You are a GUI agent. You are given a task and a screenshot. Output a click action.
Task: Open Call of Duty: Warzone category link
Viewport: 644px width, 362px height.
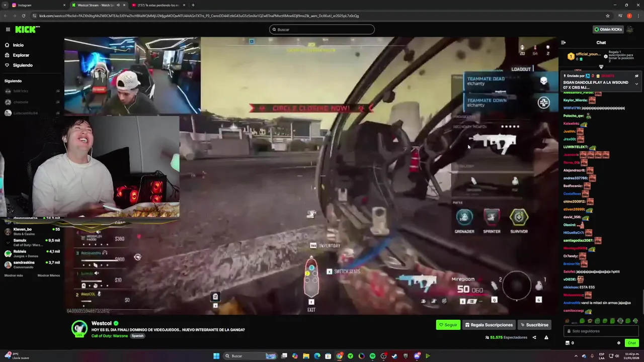tap(110, 336)
